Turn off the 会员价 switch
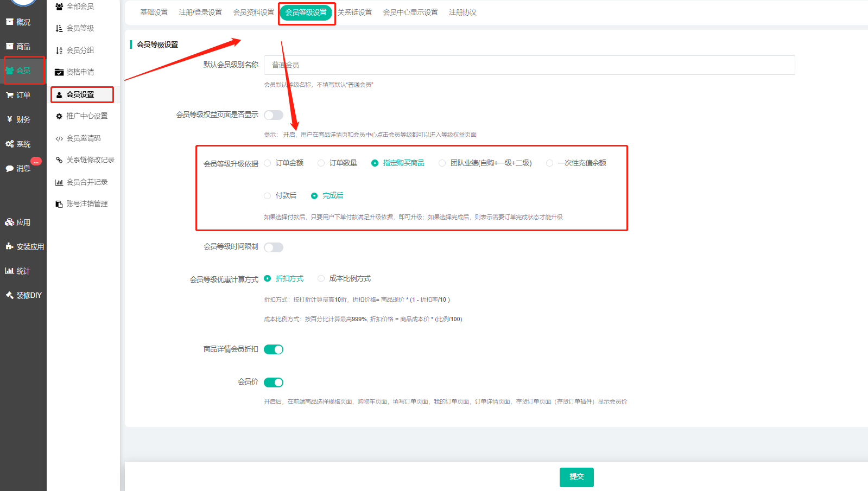 (x=274, y=382)
